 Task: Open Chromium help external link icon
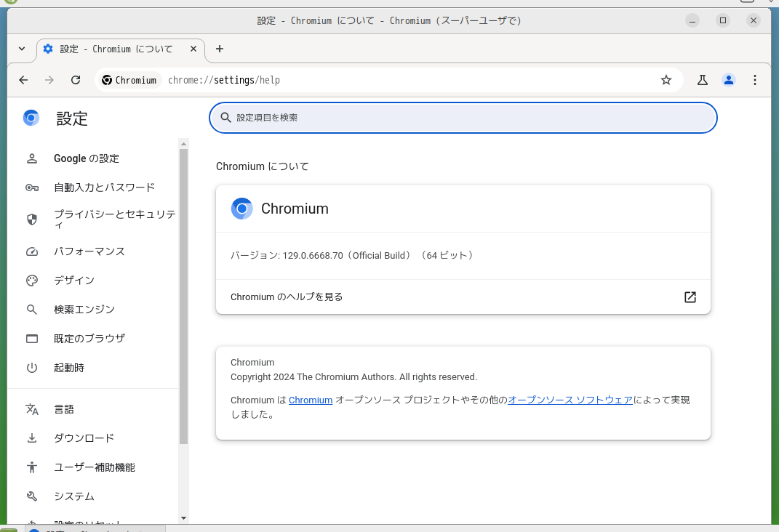tap(690, 297)
